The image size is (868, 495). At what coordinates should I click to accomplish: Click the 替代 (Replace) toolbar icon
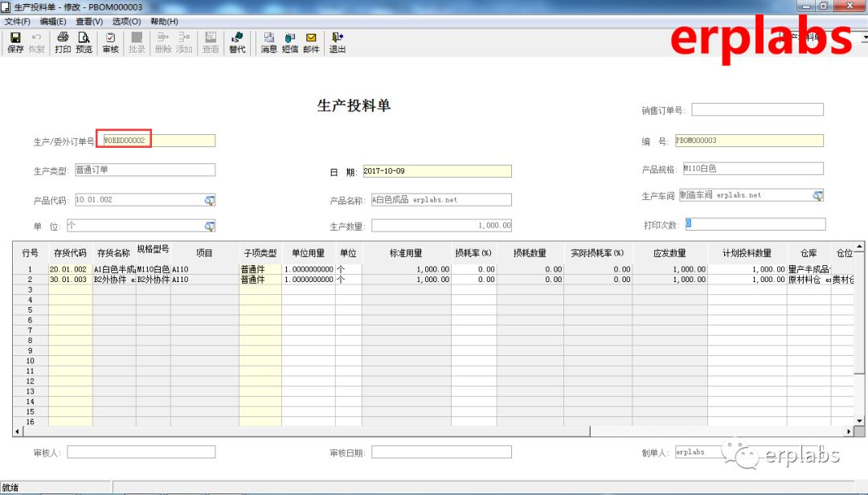click(x=235, y=40)
